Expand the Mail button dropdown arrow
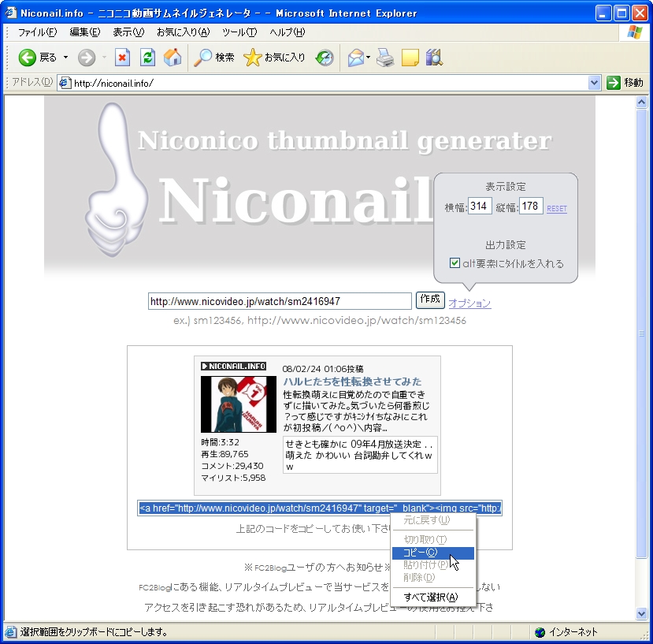Image resolution: width=653 pixels, height=644 pixels. [368, 58]
